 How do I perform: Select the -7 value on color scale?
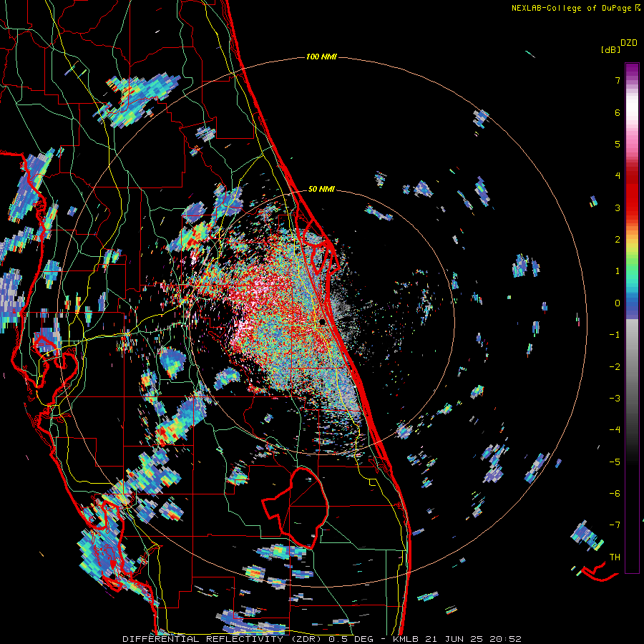tap(615, 525)
